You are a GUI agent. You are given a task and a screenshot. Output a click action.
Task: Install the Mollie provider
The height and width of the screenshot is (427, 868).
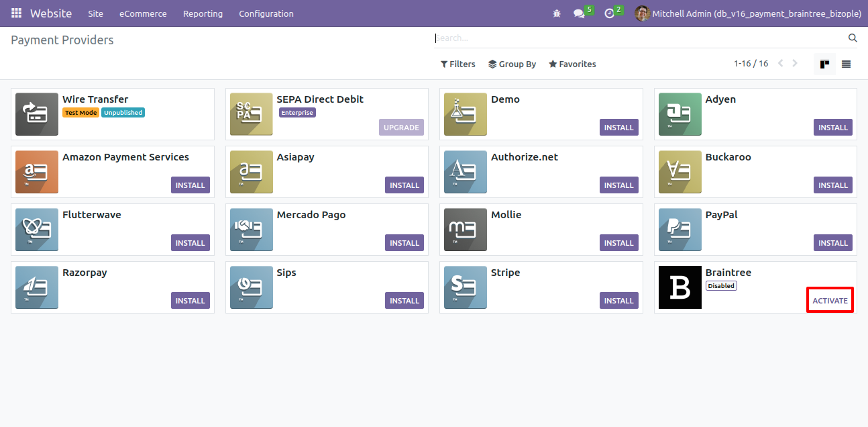[618, 243]
